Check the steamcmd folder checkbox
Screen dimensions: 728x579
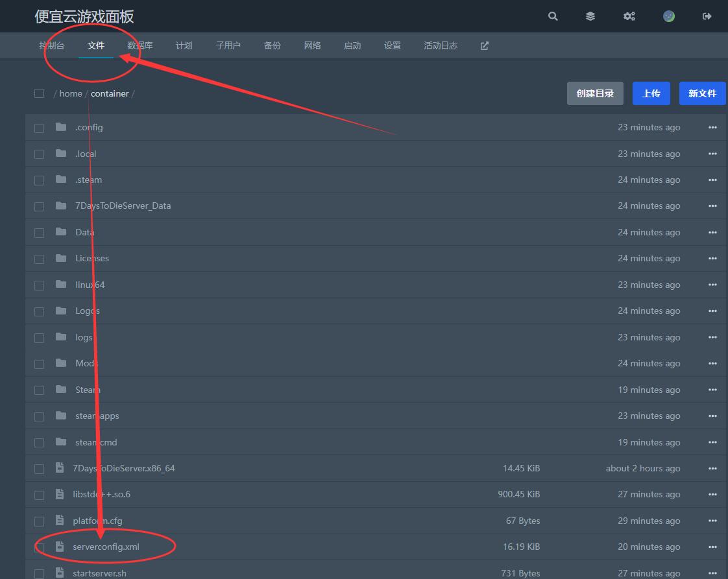click(x=40, y=443)
